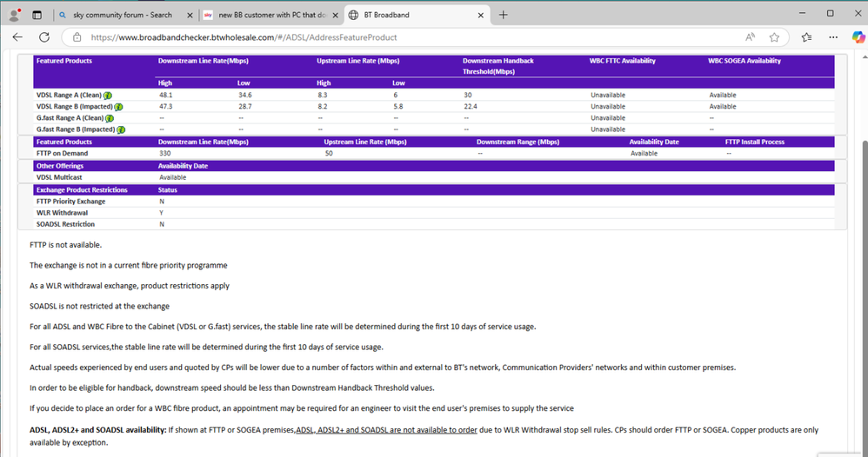Switch to the new BB customer tab
The height and width of the screenshot is (457, 868).
click(x=266, y=15)
